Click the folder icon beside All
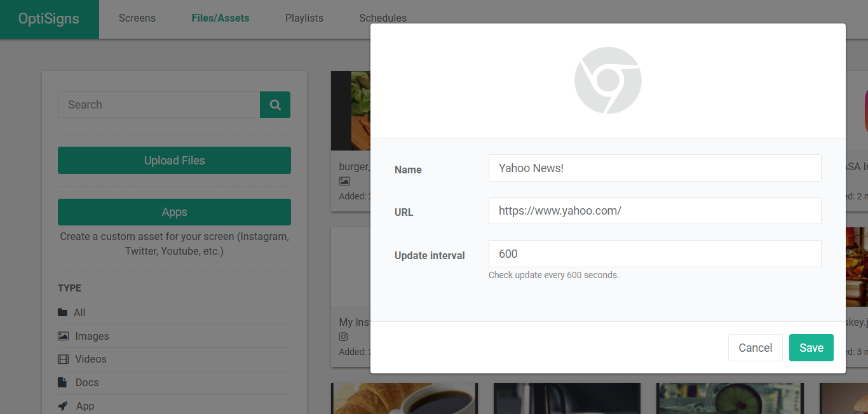868x414 pixels. [x=62, y=312]
